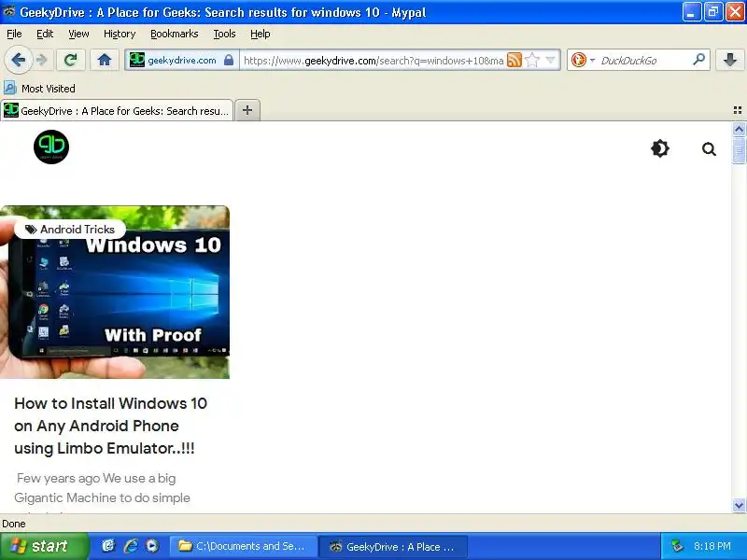Click the vertical scrollbar thumb

coord(739,150)
